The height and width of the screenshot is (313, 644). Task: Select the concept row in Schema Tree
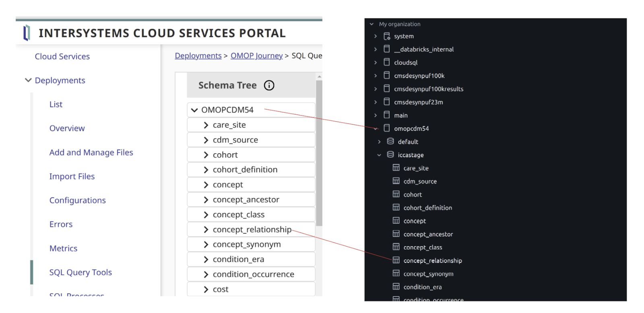point(251,185)
